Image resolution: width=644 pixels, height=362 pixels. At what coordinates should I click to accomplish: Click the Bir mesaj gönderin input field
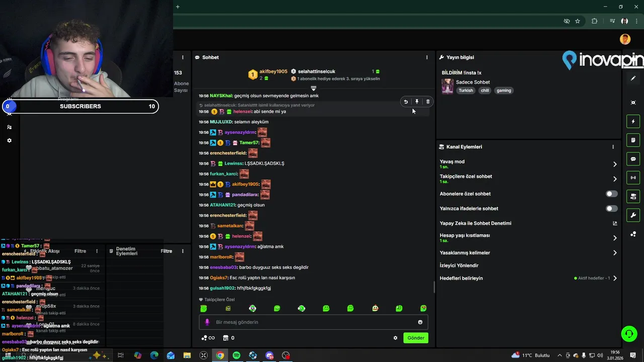313,322
